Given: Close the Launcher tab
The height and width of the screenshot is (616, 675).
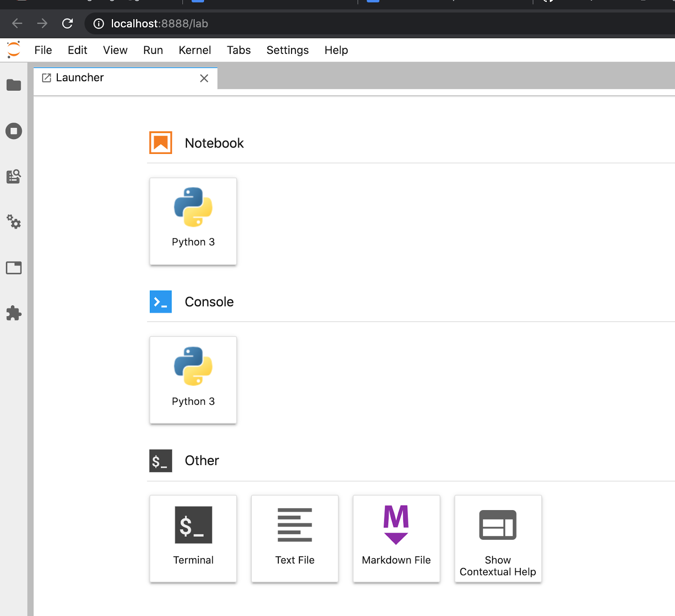Looking at the screenshot, I should click(204, 78).
